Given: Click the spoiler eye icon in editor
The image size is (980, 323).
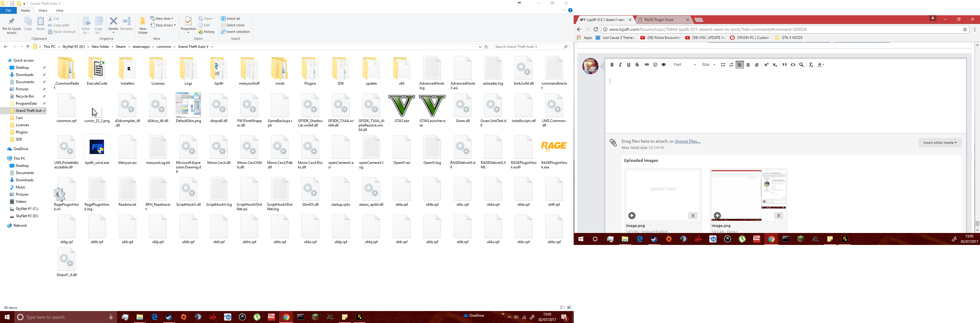Looking at the screenshot, I should [664, 65].
